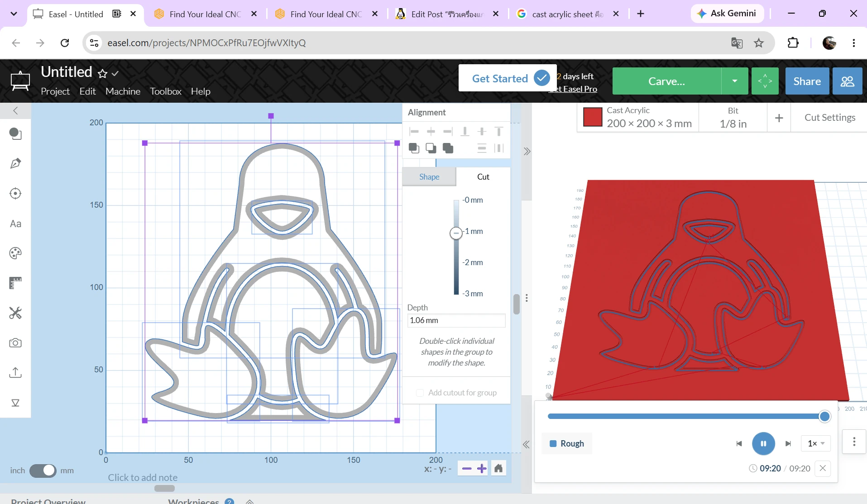Toggle the Rough toolpath checkbox
This screenshot has height=504, width=867.
(553, 444)
